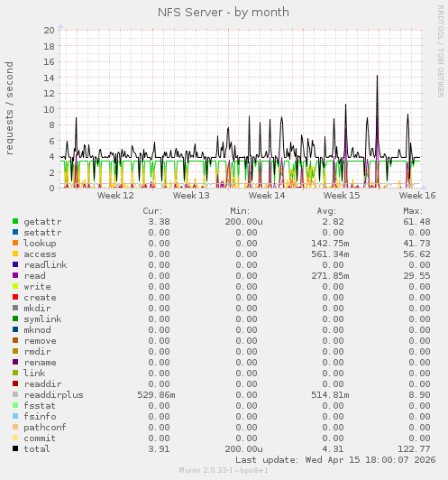Viewport: 448px width, 480px height.
Task: Click access max value 56.62
Action: pos(416,254)
